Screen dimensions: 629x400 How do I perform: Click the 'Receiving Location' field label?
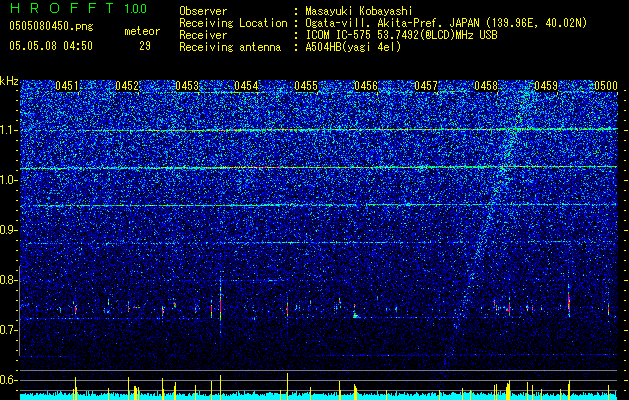[233, 23]
